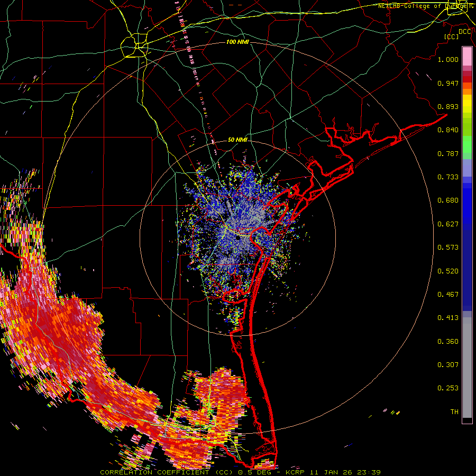Click the yellow segment of the color scale
Image resolution: width=476 pixels, height=476 pixels.
point(467,104)
